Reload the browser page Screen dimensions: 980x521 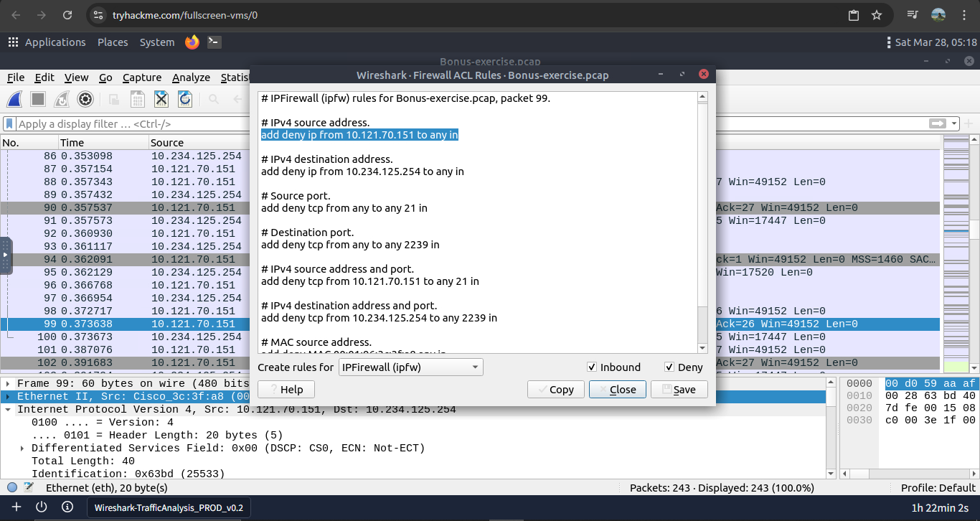[x=67, y=15]
